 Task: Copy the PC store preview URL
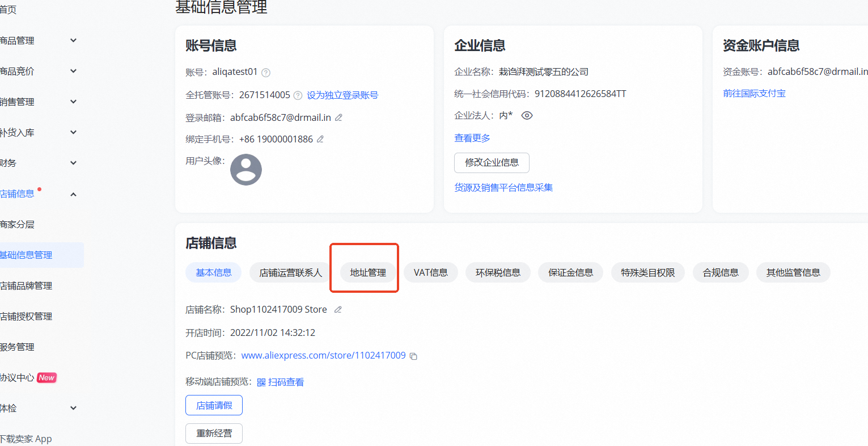click(x=414, y=356)
